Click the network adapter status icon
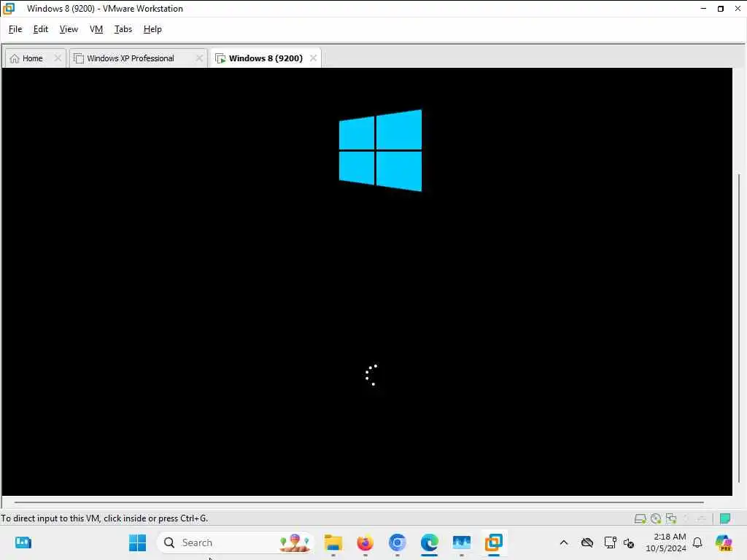Viewport: 747px width, 560px height. 671,518
